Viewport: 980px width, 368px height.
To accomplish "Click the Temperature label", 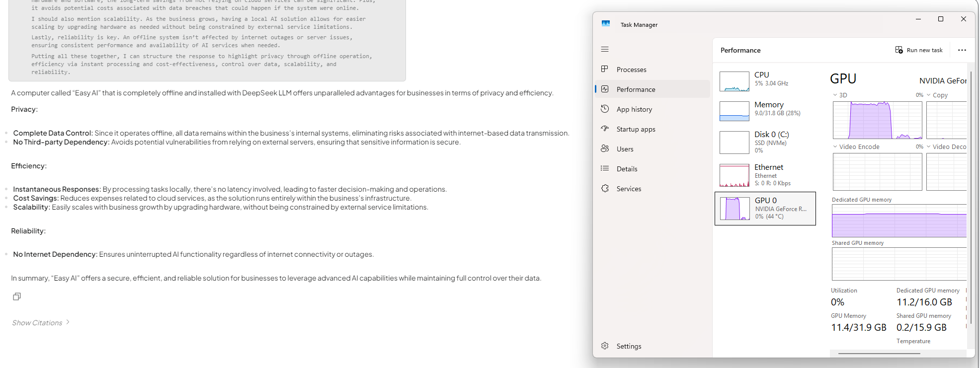I will 913,341.
